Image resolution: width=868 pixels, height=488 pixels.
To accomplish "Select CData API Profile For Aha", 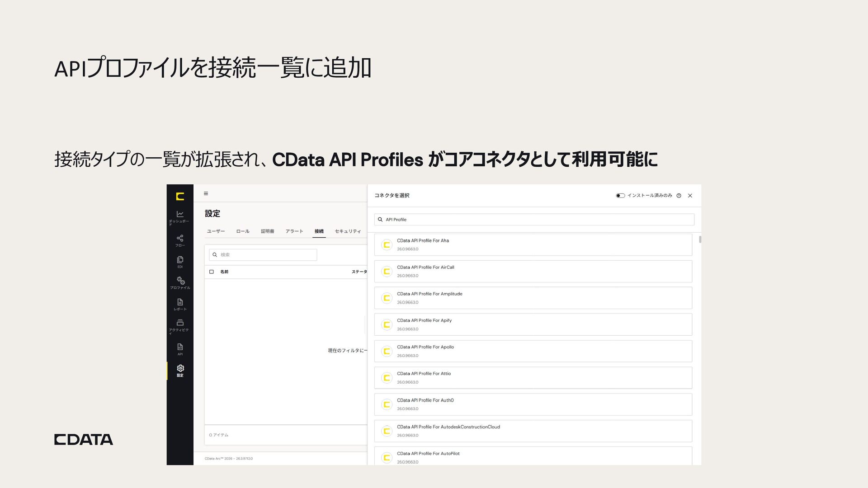I will coord(533,244).
